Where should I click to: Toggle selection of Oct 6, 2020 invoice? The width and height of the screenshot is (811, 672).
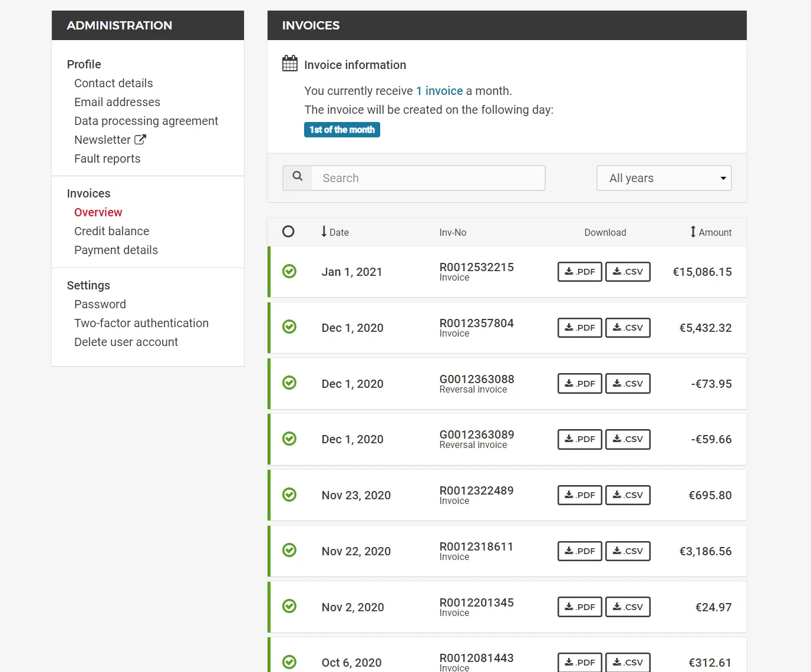pyautogui.click(x=289, y=662)
